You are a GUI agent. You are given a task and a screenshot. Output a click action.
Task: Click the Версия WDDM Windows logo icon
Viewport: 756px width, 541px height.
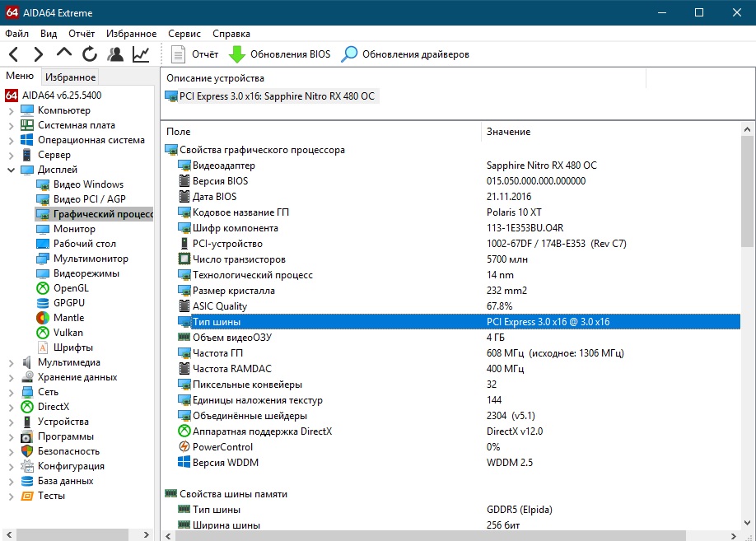point(184,463)
